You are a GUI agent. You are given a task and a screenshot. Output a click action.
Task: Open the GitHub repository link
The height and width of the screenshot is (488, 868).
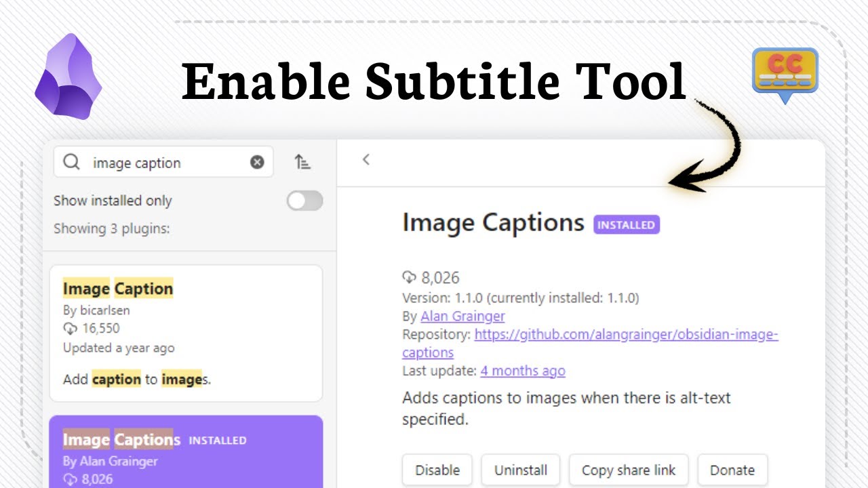coord(590,343)
